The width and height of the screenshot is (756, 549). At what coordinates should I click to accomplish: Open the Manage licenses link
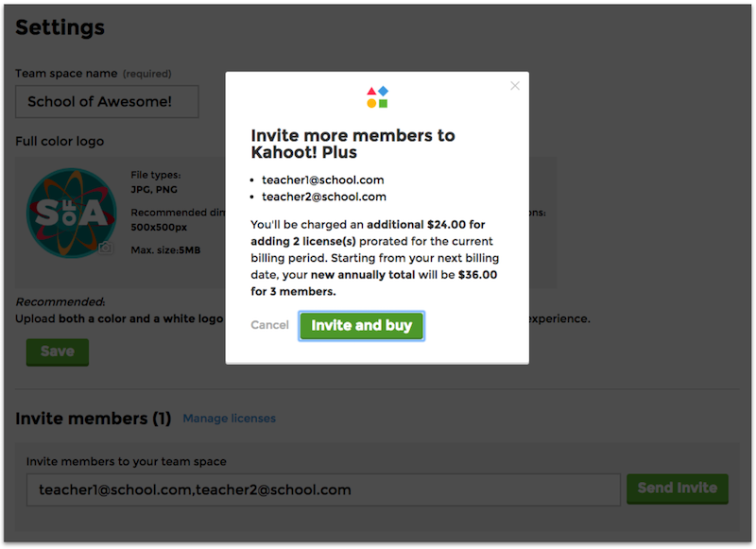pyautogui.click(x=230, y=419)
